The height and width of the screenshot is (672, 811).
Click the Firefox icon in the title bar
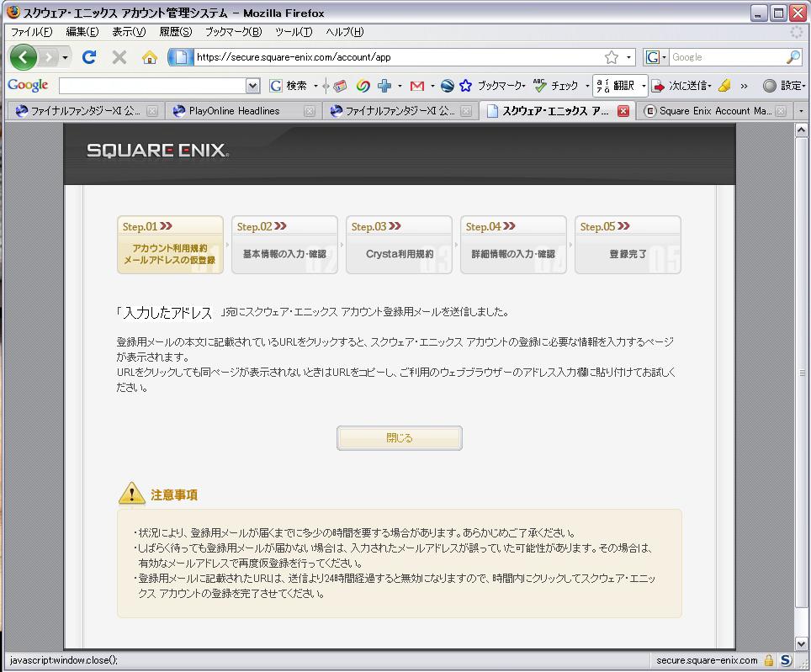coord(13,12)
